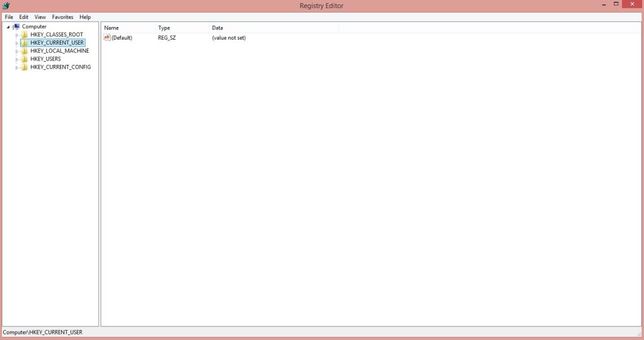Viewport: 644px width, 340px height.
Task: Collapse the Computer tree node
Action: pyautogui.click(x=8, y=26)
